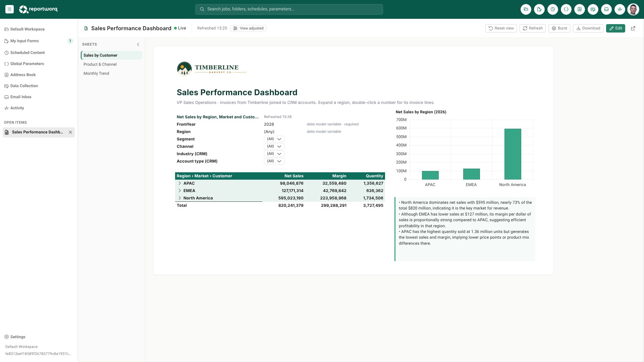This screenshot has width=644, height=362.
Task: Open the activity pulse icon in top bar
Action: click(x=620, y=9)
